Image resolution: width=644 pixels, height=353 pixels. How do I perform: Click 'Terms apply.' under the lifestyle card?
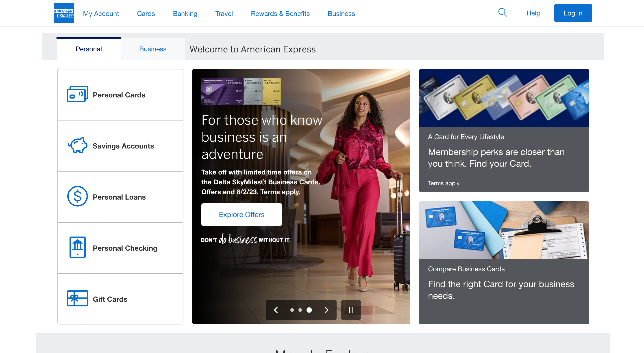tap(444, 183)
